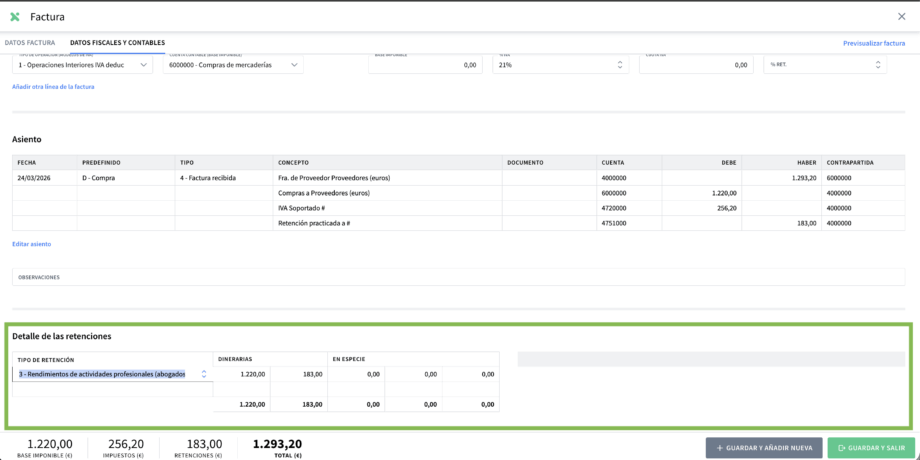Close the Factura dialog
920x460 pixels.
pyautogui.click(x=902, y=16)
